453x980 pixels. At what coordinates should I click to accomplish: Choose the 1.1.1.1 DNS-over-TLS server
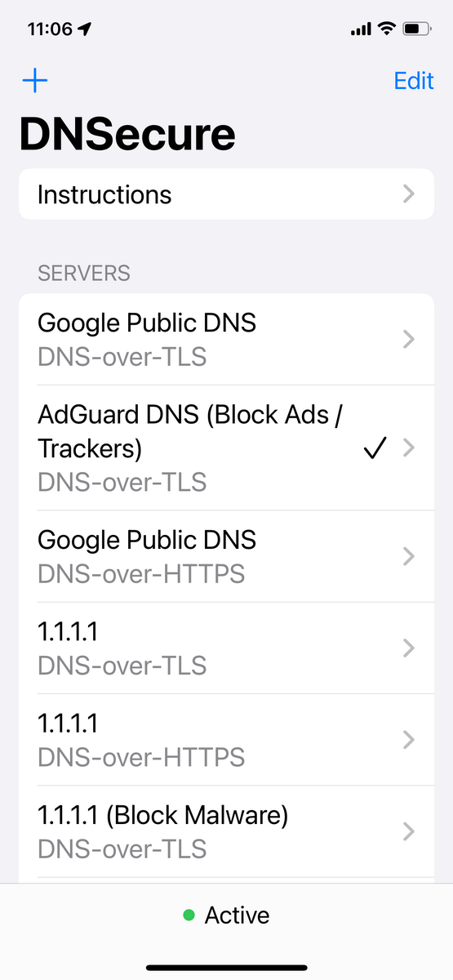[x=226, y=648]
